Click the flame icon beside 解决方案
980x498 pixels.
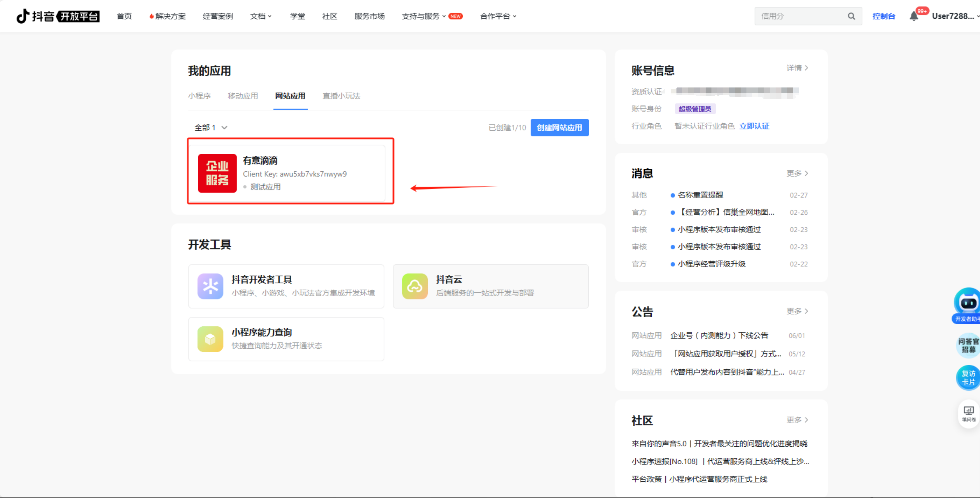coord(151,16)
